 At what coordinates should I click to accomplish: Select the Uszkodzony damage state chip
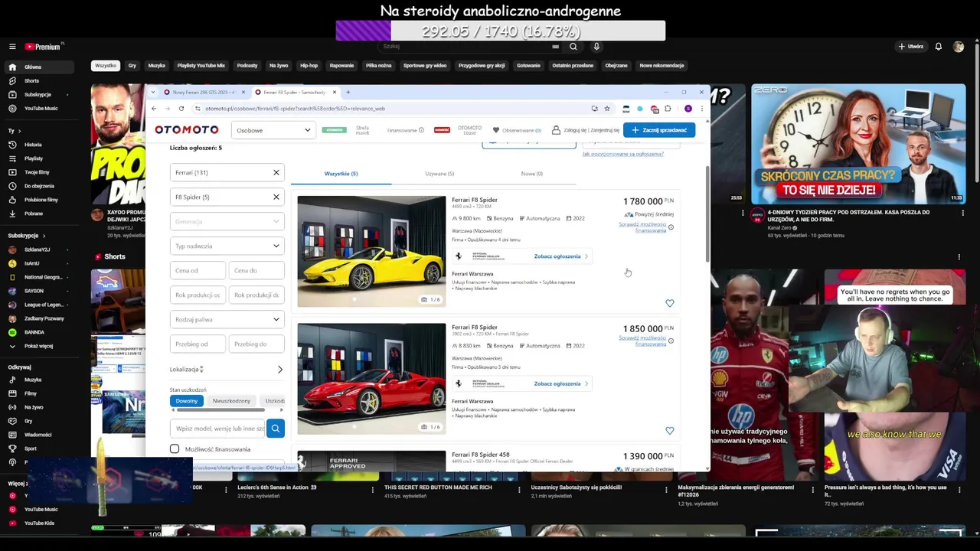(273, 401)
